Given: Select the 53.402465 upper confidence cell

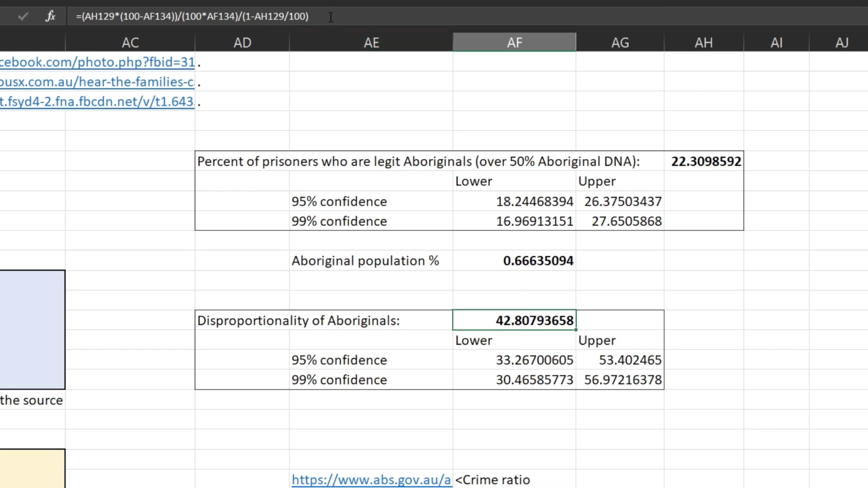Looking at the screenshot, I should click(x=629, y=360).
